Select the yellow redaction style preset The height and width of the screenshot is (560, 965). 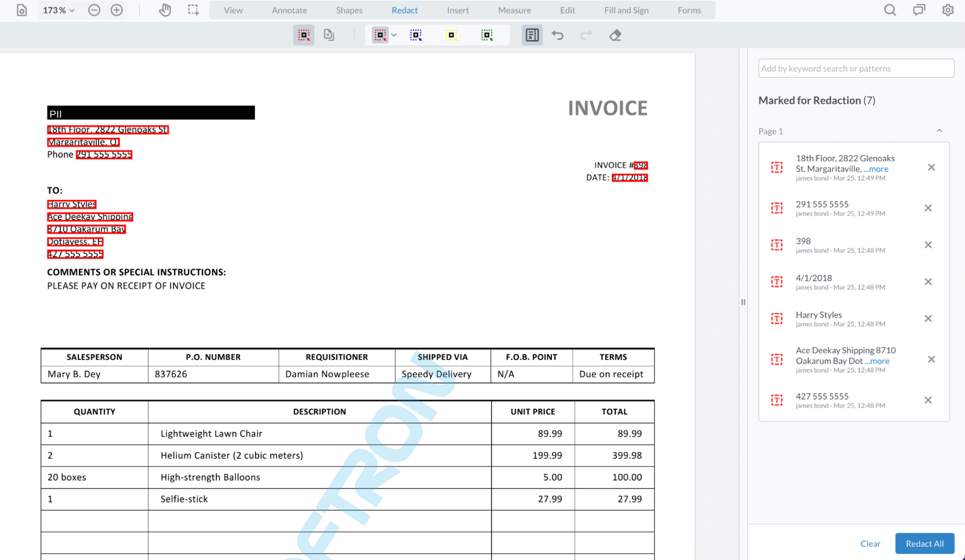451,35
